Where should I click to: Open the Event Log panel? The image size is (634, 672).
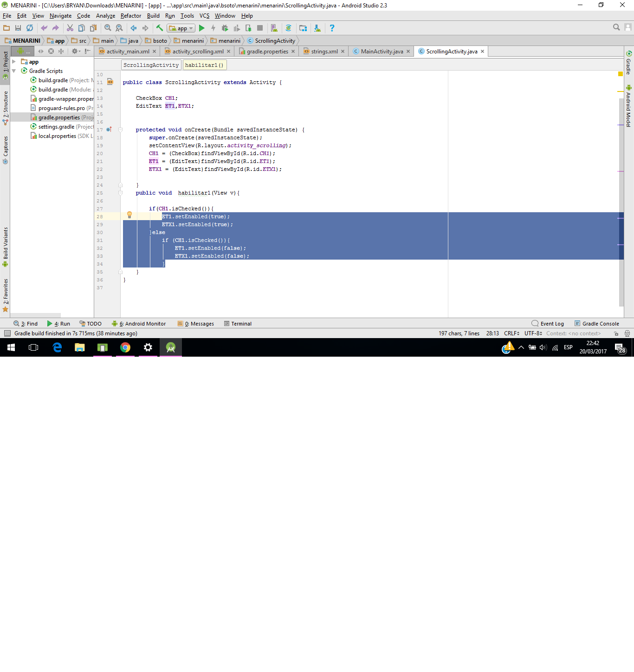[548, 324]
